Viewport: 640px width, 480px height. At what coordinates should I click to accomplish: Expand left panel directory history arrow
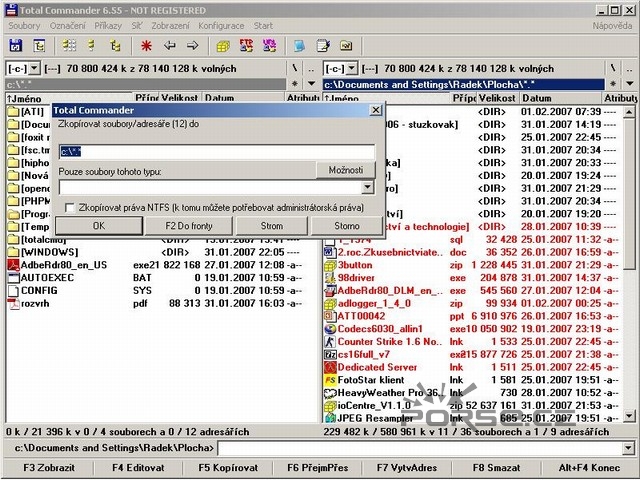[311, 84]
